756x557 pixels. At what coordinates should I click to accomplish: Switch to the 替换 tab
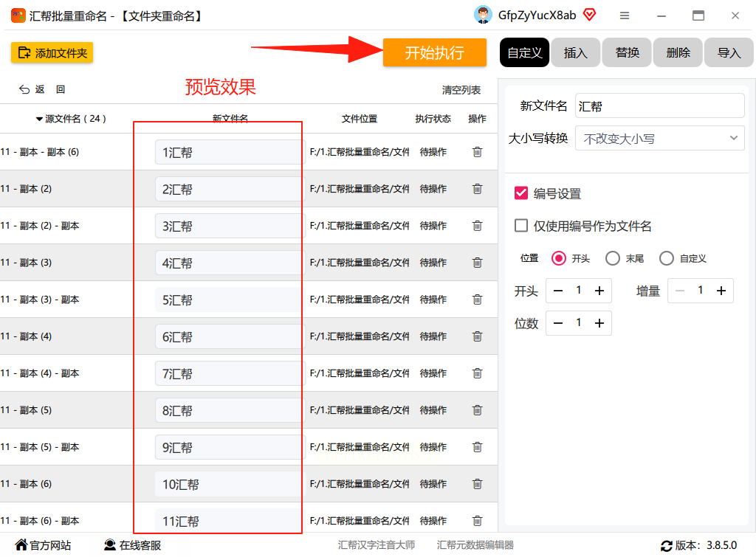pyautogui.click(x=628, y=52)
